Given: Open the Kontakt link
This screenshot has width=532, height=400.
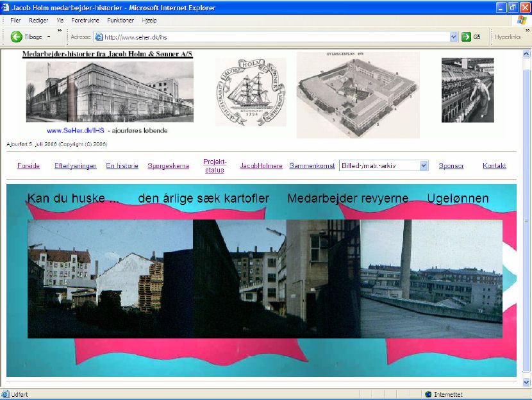Looking at the screenshot, I should [x=494, y=165].
